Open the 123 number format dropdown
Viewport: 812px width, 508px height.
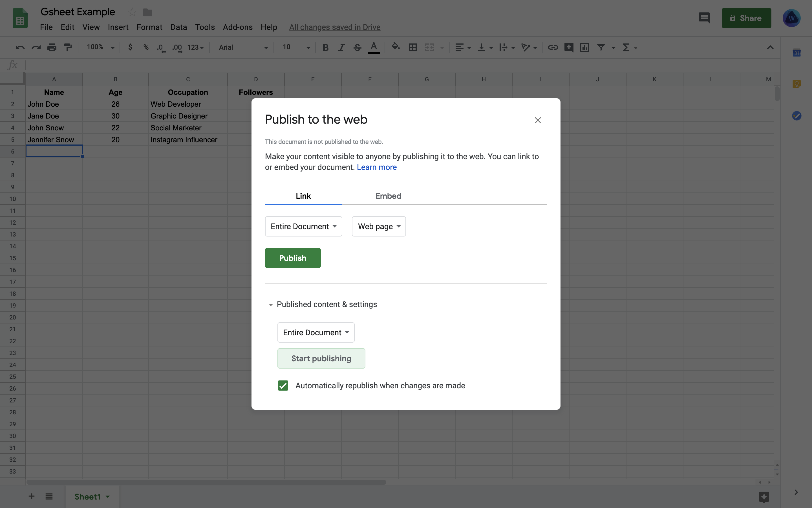[x=195, y=47]
